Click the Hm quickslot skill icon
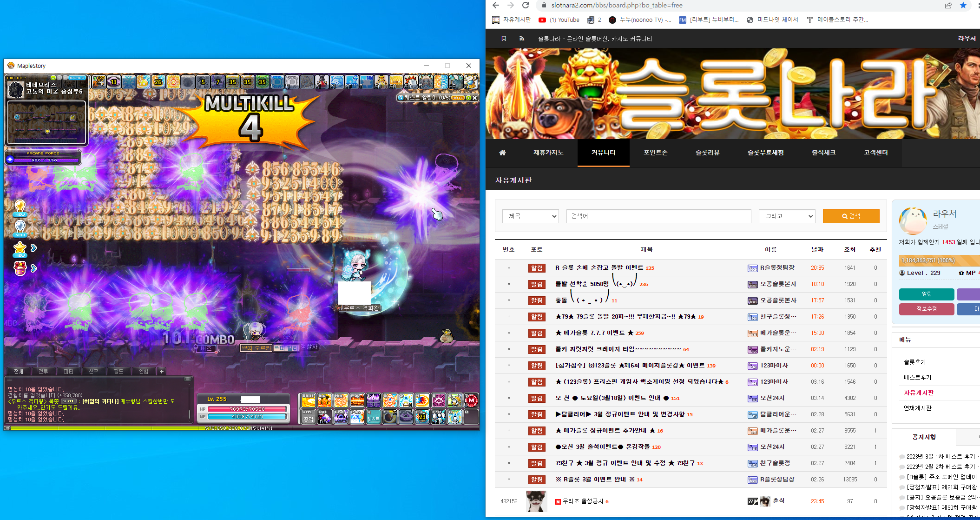980x520 pixels. coord(341,400)
